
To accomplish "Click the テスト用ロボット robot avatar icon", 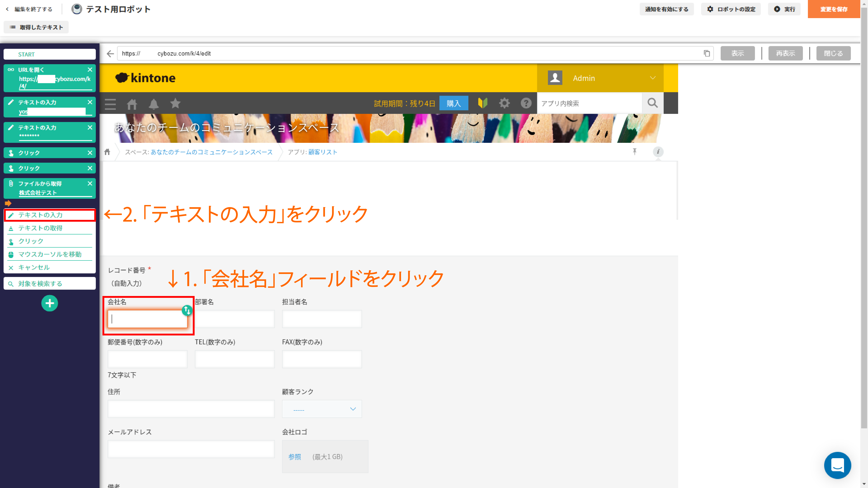I will click(77, 9).
